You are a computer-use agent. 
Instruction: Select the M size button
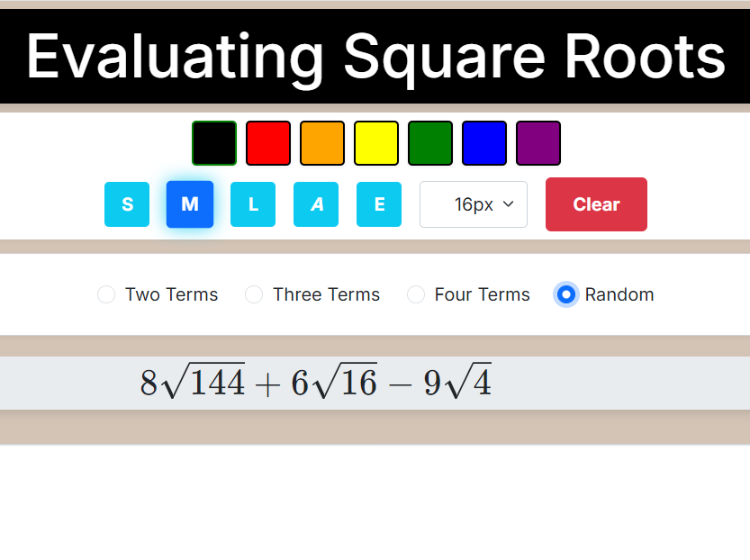click(190, 204)
